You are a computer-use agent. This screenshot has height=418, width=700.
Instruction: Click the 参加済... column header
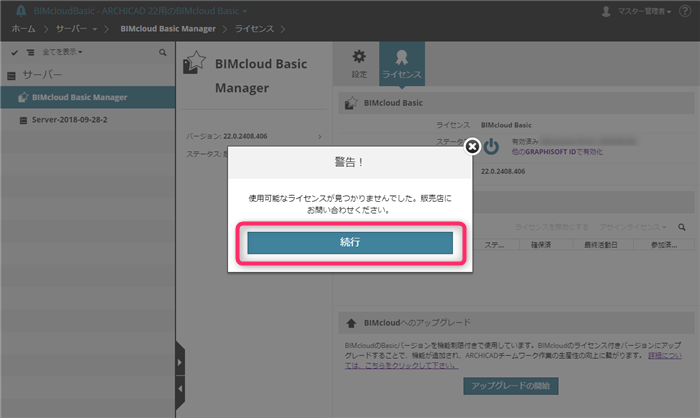pos(663,245)
